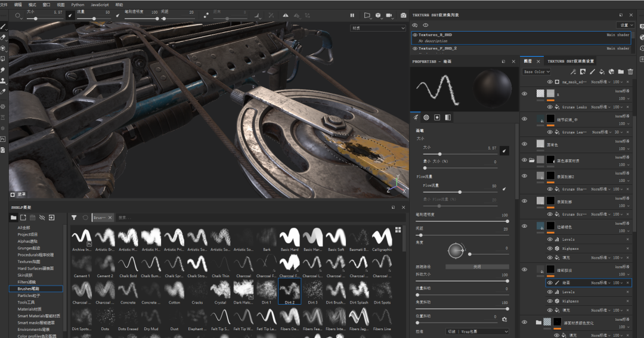
Task: Switch Shelf grid view size icon
Action: click(x=398, y=230)
